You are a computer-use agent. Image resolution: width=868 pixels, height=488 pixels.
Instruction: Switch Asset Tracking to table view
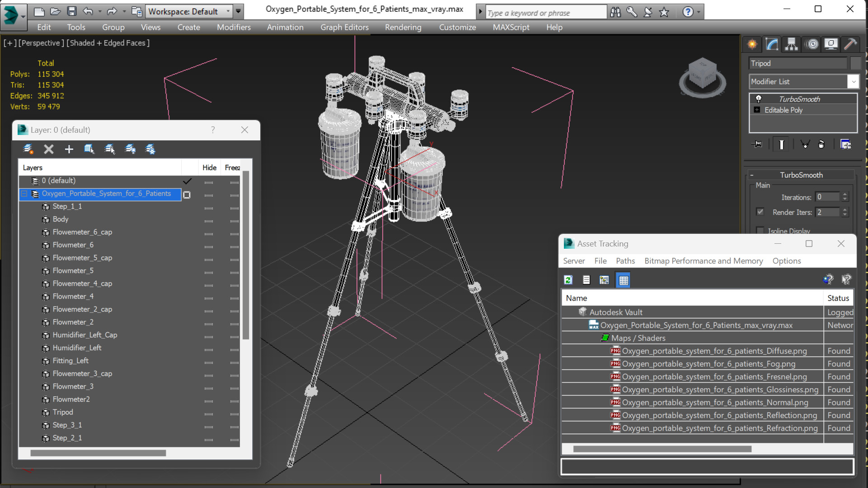624,280
